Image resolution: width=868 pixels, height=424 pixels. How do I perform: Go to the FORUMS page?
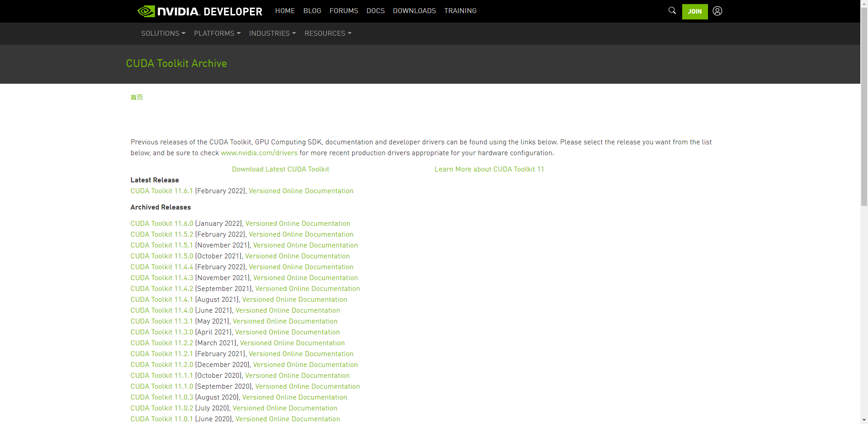344,10
